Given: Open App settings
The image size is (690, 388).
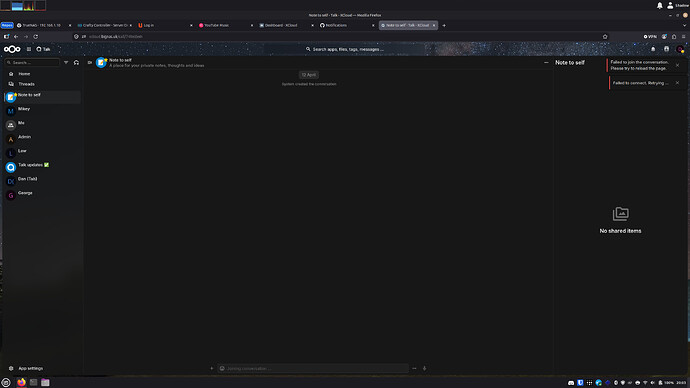Looking at the screenshot, I should (x=42, y=368).
